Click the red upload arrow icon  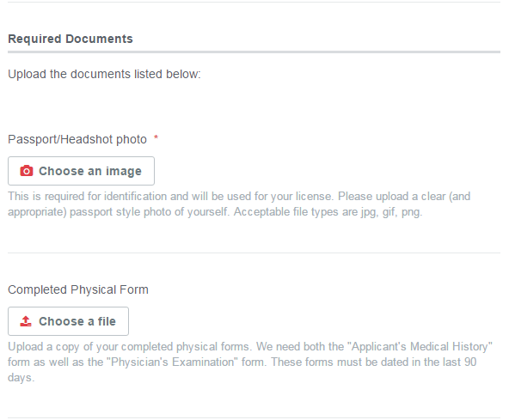tap(26, 321)
